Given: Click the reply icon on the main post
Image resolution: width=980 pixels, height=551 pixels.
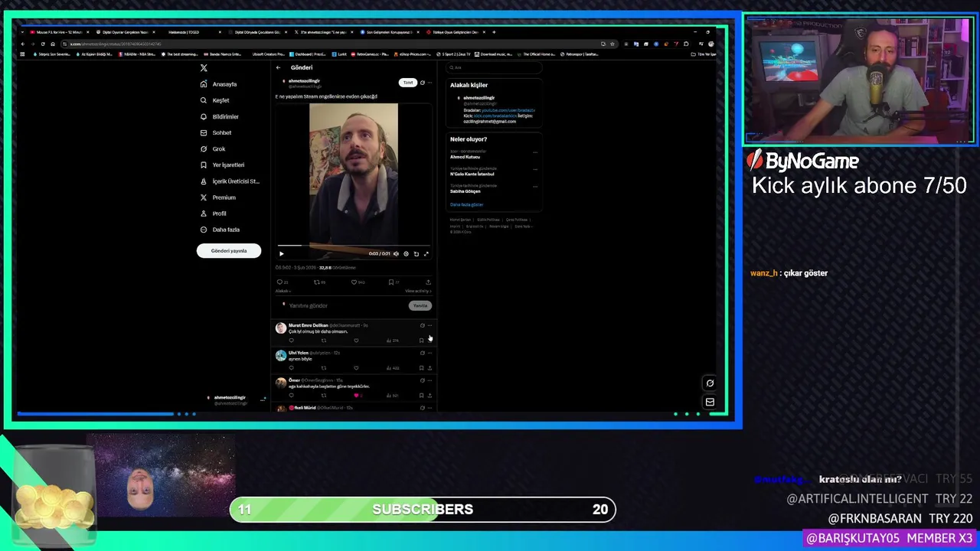Looking at the screenshot, I should coord(280,282).
